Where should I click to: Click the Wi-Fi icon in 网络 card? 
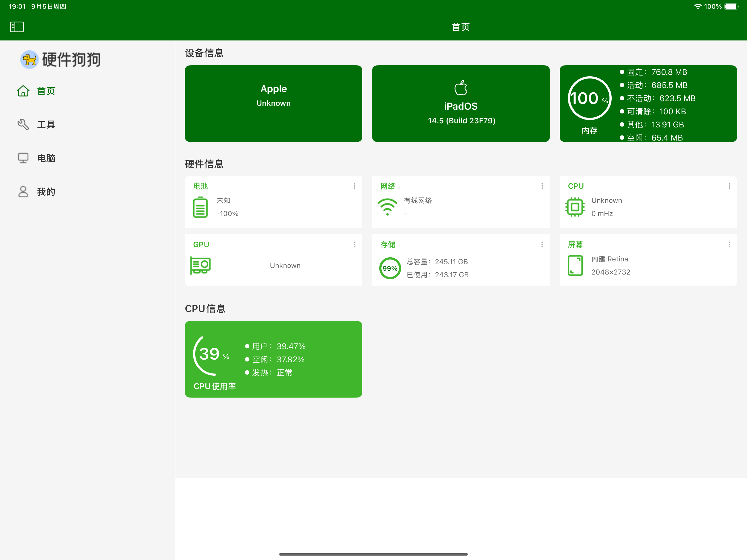(387, 207)
